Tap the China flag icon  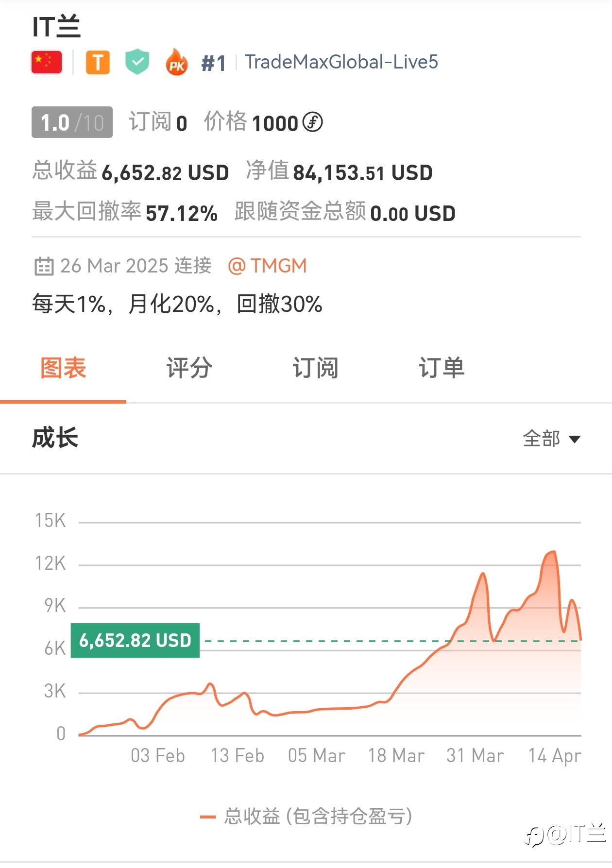tap(47, 62)
